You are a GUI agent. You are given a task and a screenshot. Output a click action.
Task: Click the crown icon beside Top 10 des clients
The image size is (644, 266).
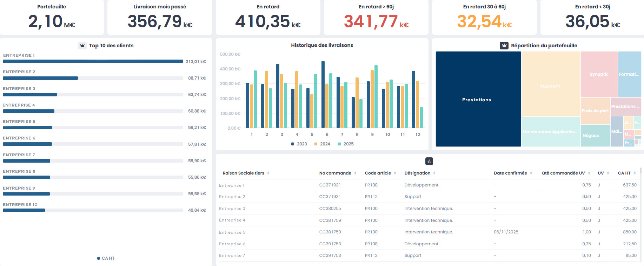pyautogui.click(x=82, y=46)
